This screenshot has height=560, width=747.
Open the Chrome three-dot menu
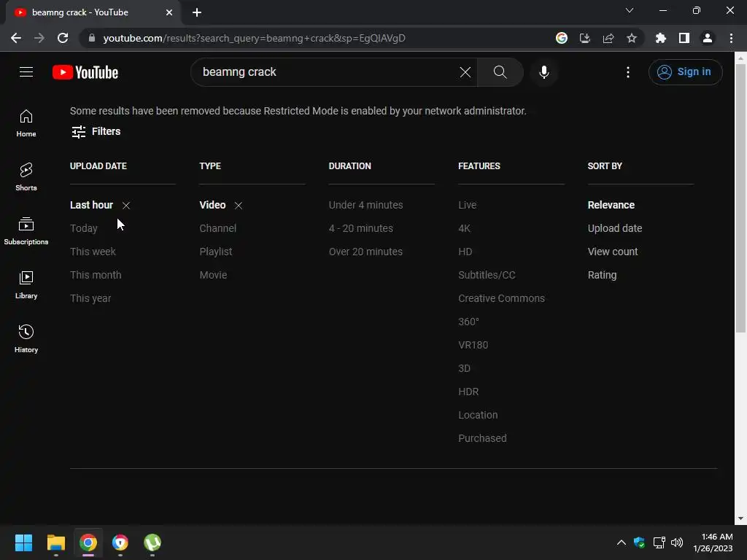coord(731,38)
